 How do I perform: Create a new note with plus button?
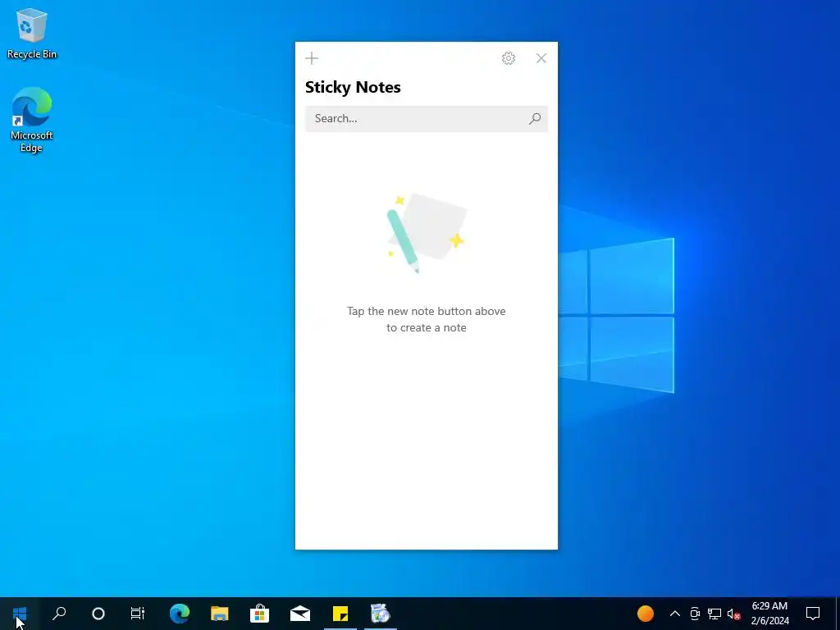coord(312,58)
